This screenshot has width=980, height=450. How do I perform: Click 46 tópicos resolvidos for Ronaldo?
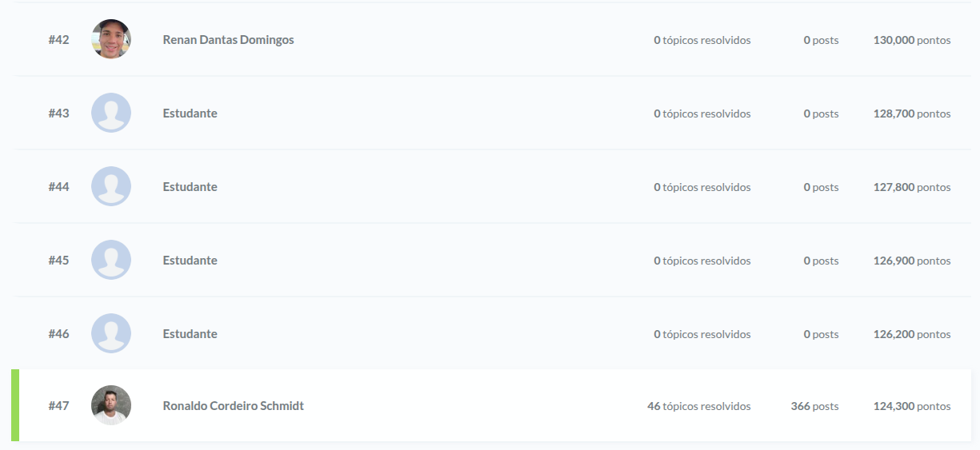(x=698, y=406)
